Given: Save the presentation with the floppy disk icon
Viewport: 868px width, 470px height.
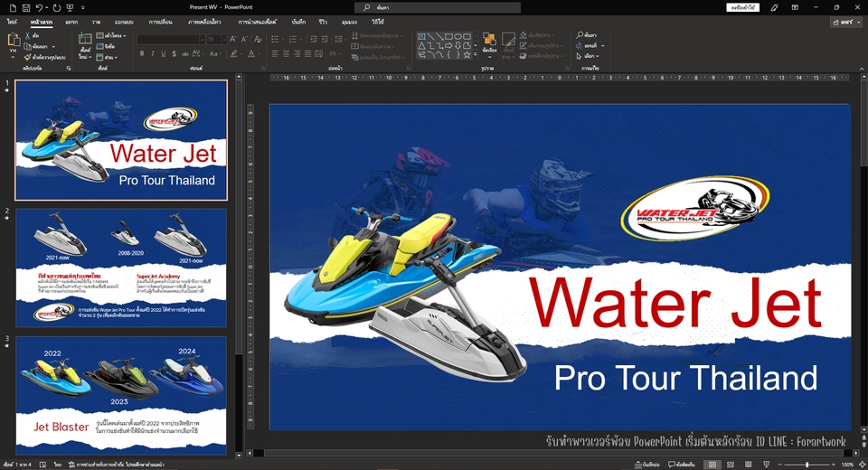Looking at the screenshot, I should click(26, 8).
